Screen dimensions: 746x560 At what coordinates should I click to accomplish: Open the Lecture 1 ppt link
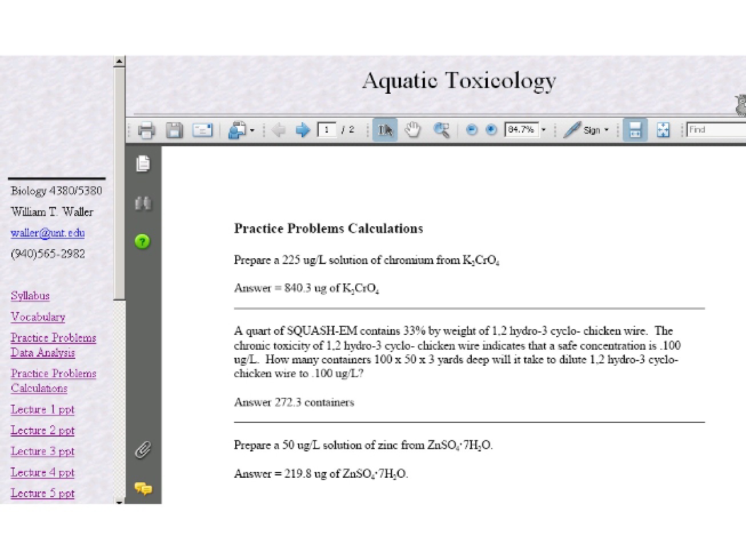point(43,409)
